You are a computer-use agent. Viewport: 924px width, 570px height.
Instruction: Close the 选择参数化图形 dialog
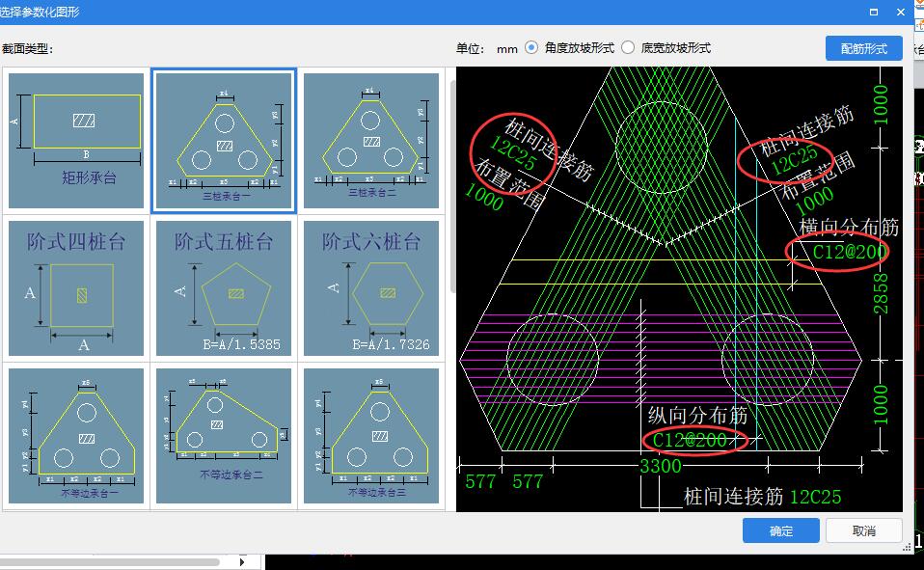[901, 12]
